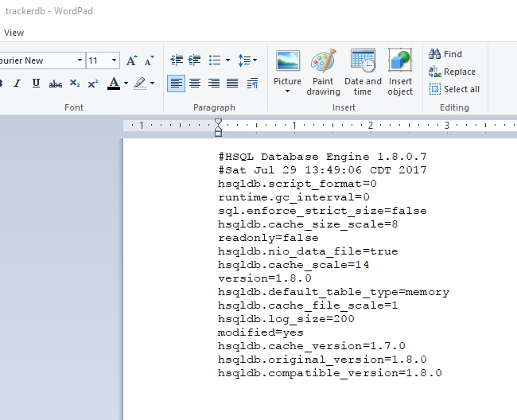Toggle Underline formatting
The width and height of the screenshot is (517, 420).
click(x=37, y=84)
